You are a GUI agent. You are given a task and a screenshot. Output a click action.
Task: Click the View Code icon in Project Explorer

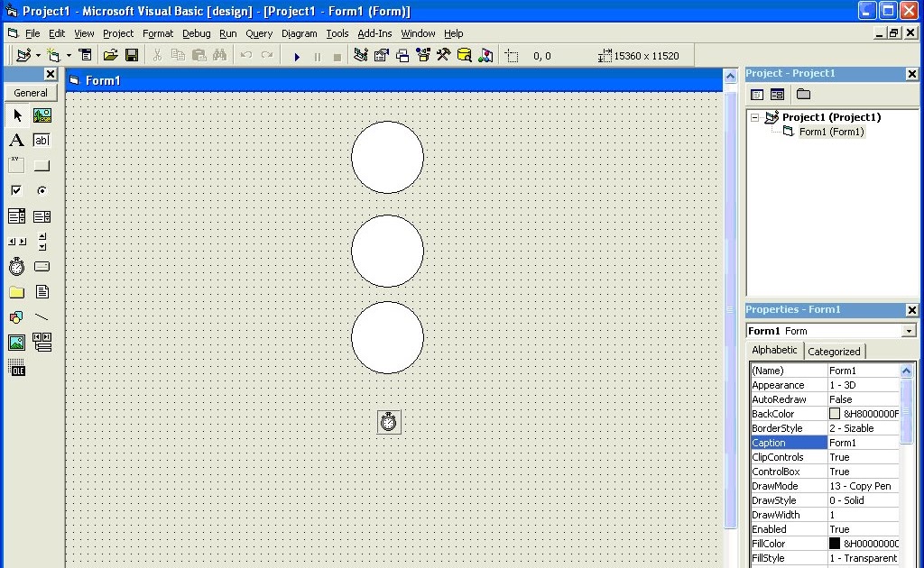[756, 95]
